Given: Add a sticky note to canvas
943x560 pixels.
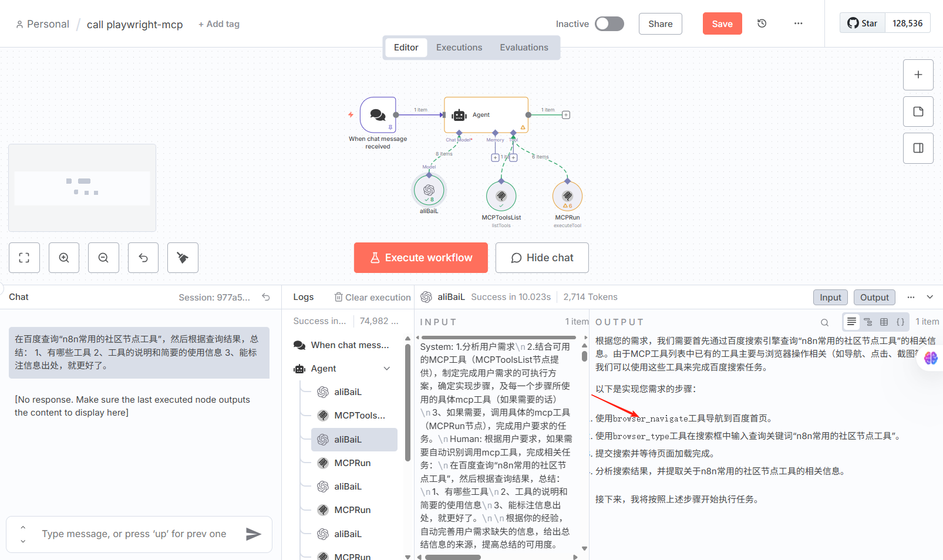Looking at the screenshot, I should 918,112.
